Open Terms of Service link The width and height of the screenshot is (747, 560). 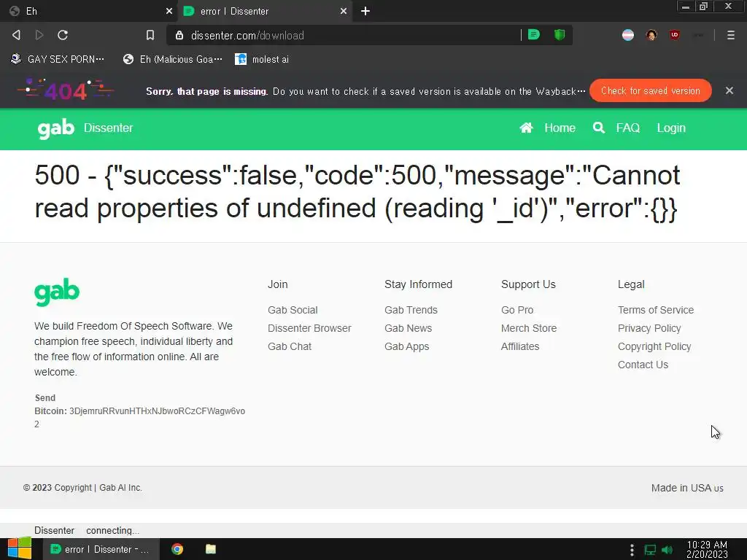point(656,310)
